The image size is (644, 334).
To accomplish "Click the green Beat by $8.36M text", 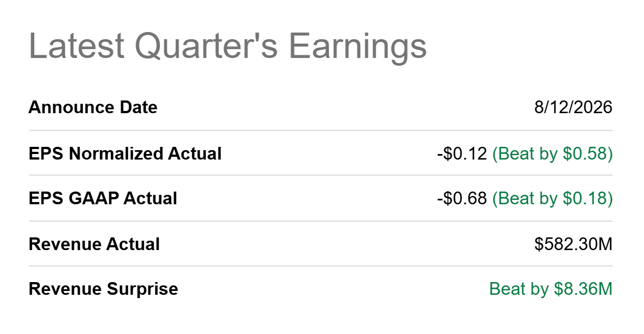I will coord(551,289).
